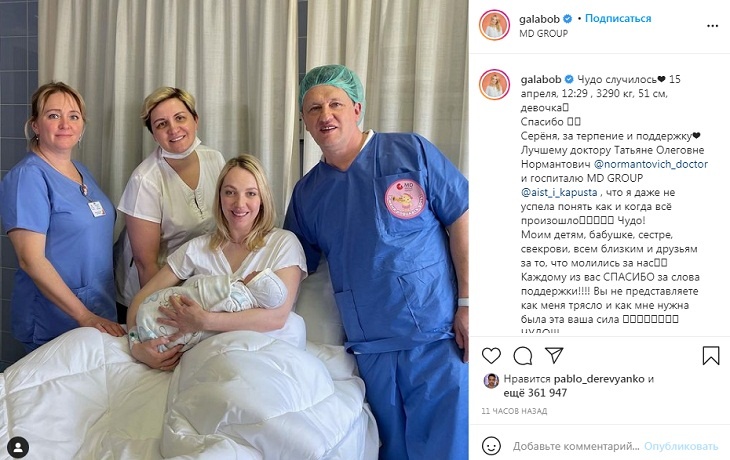Image resolution: width=730 pixels, height=460 pixels.
Task: Click galabob username in the caption
Action: tap(541, 80)
